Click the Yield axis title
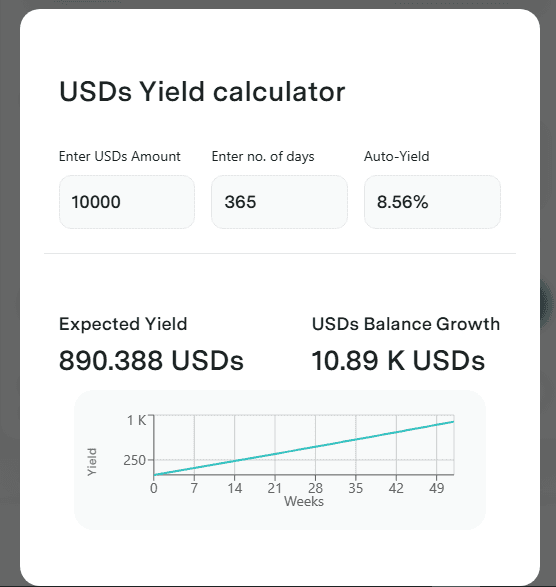Image resolution: width=556 pixels, height=587 pixels. click(x=92, y=462)
